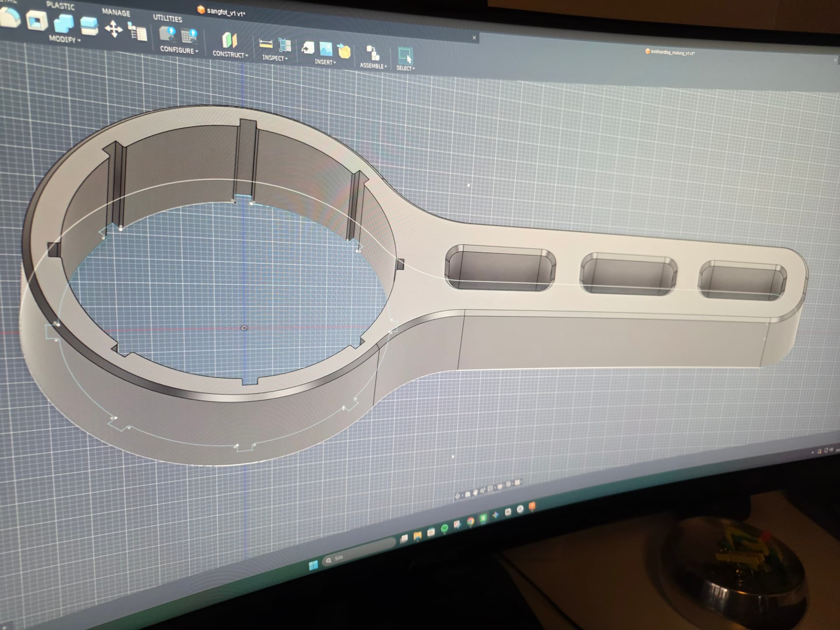This screenshot has width=840, height=630.
Task: Expand the CONSTRUCT dropdown menu
Action: 230,54
